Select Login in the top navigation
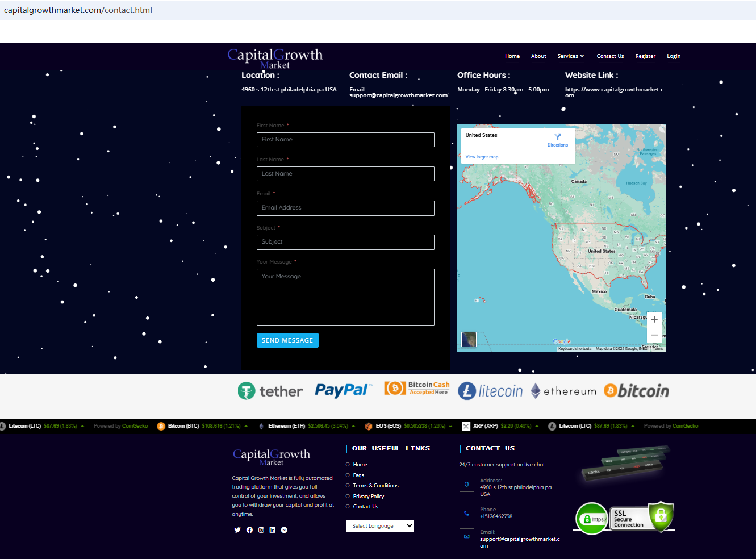This screenshot has width=756, height=559. coord(674,56)
